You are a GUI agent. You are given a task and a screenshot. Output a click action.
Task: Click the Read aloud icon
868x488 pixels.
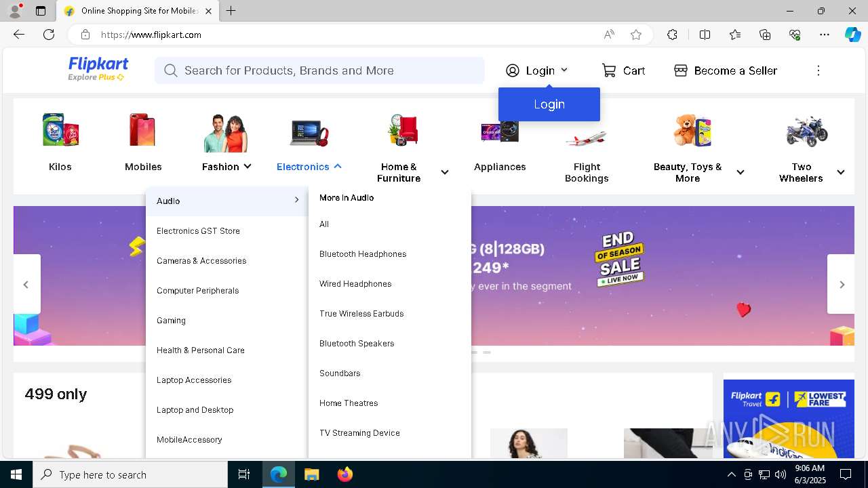pyautogui.click(x=609, y=35)
